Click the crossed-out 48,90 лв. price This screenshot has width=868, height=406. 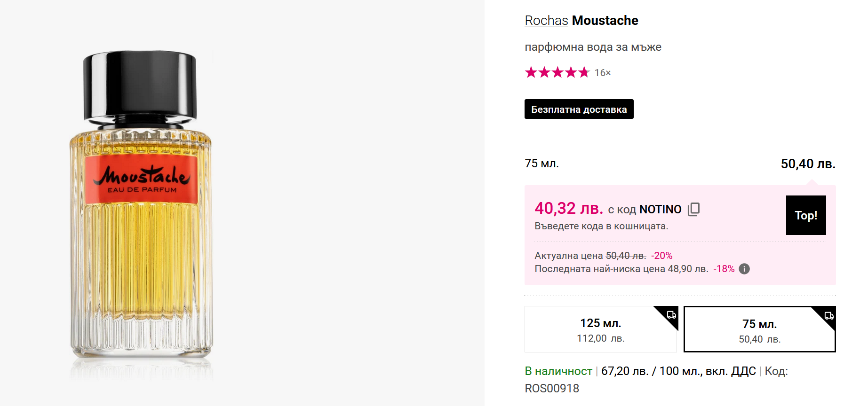[688, 269]
